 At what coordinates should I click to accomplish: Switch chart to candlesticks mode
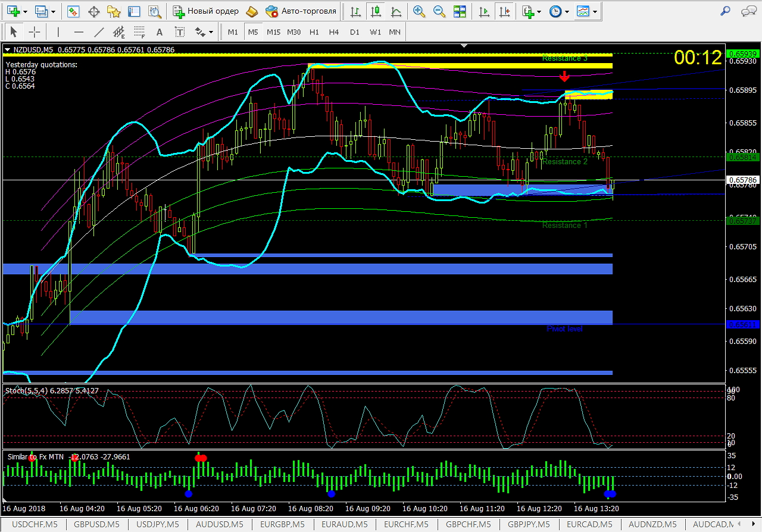pos(375,11)
